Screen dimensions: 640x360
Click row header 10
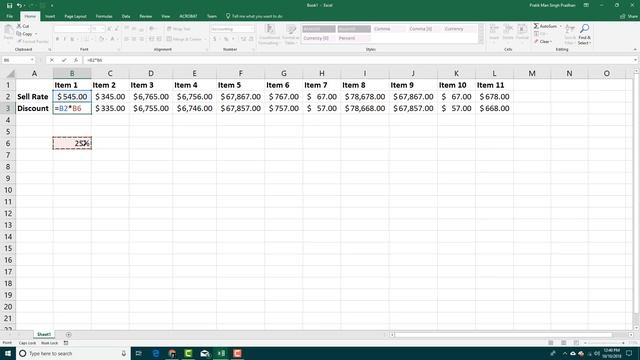(x=8, y=190)
